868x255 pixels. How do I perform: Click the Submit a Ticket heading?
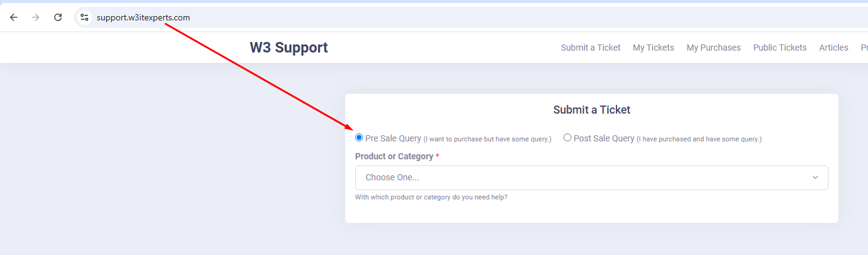pyautogui.click(x=592, y=110)
